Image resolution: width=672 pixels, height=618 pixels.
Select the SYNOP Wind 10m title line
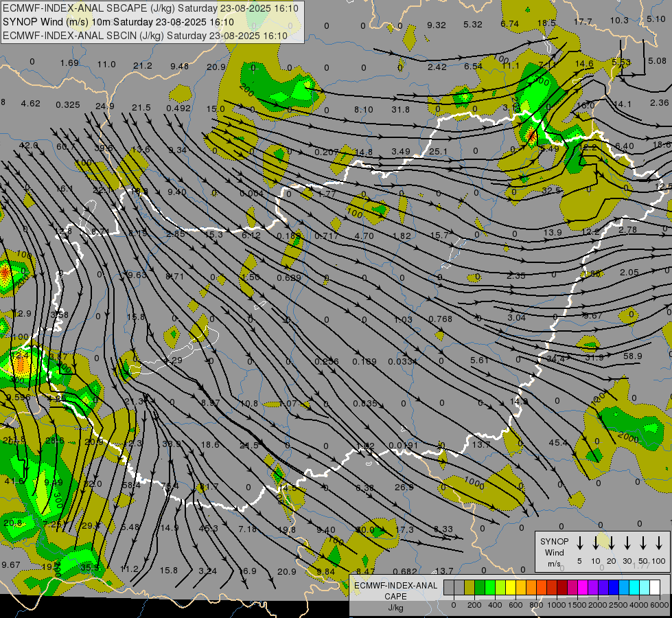118,22
